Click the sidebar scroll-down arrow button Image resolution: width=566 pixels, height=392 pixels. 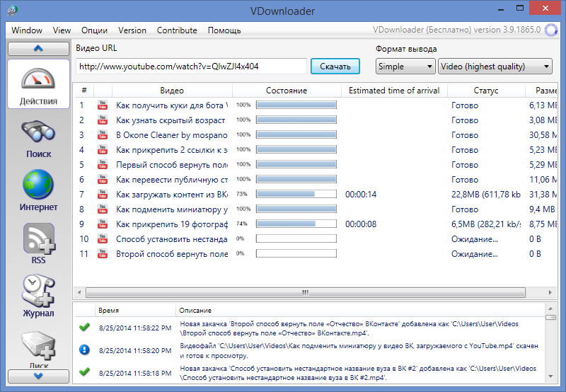[38, 376]
